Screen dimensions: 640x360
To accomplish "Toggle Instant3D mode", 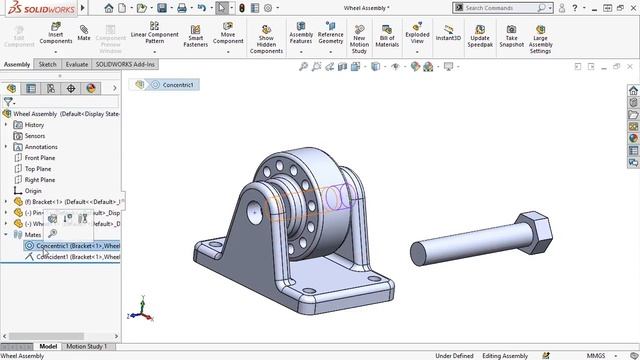I will click(x=448, y=33).
